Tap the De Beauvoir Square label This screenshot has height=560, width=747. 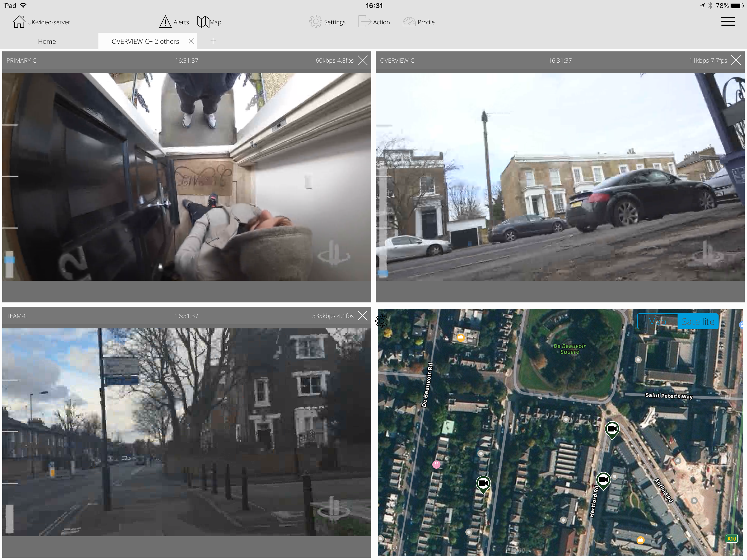click(569, 349)
